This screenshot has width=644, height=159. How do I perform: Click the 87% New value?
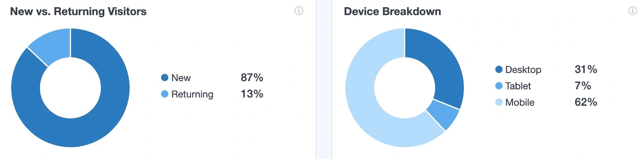point(252,77)
